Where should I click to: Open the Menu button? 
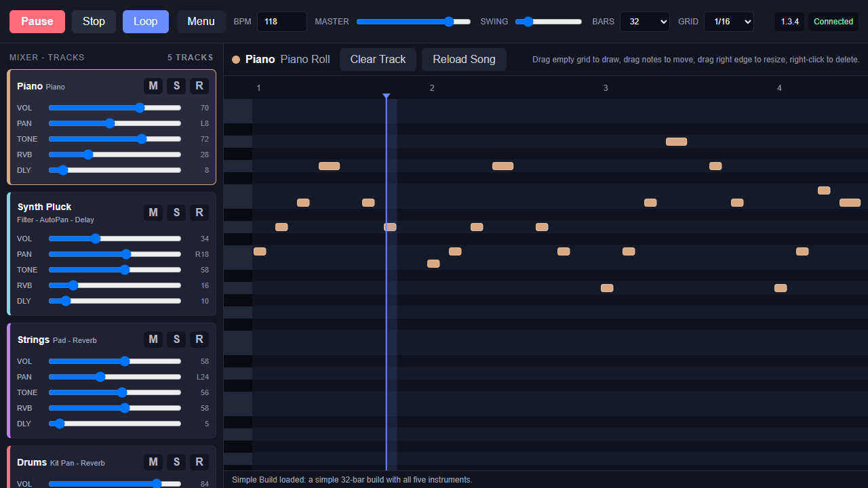coord(201,22)
